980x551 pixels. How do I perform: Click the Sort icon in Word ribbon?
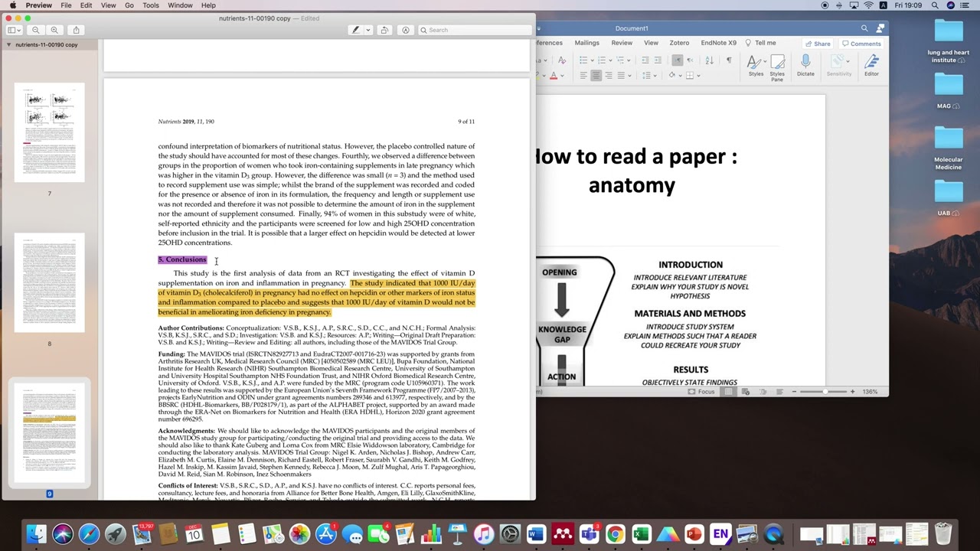709,60
